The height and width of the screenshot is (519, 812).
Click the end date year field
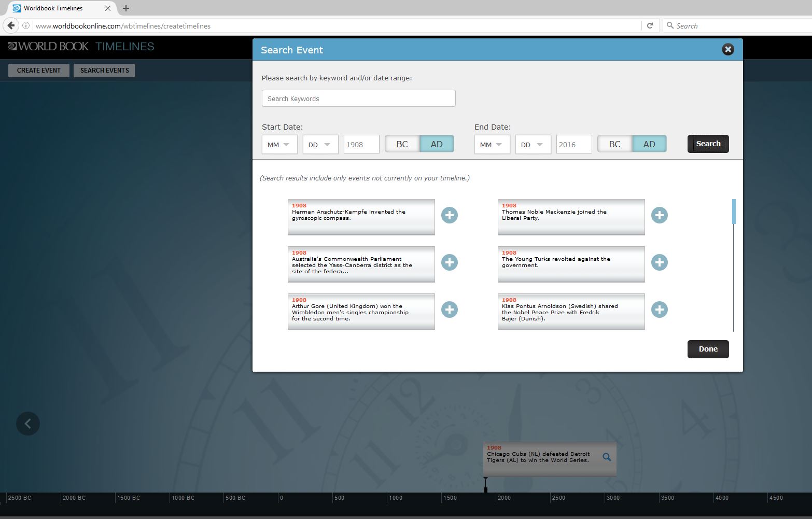[x=574, y=145]
